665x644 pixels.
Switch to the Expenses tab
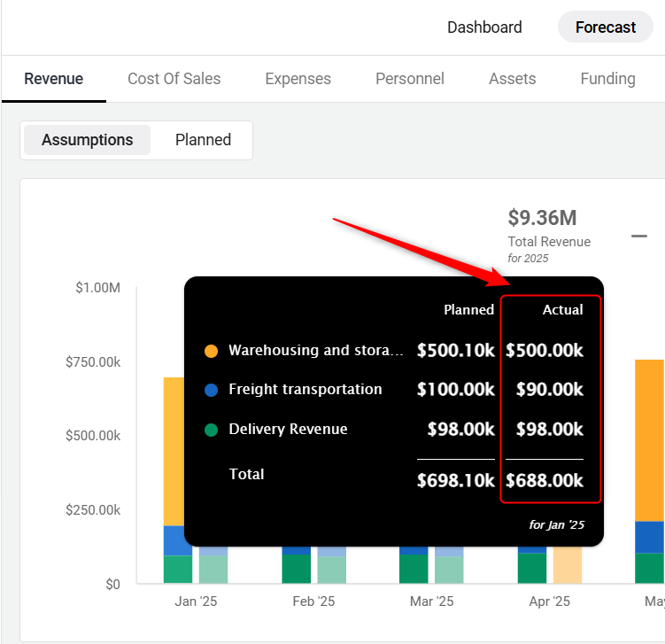(298, 79)
